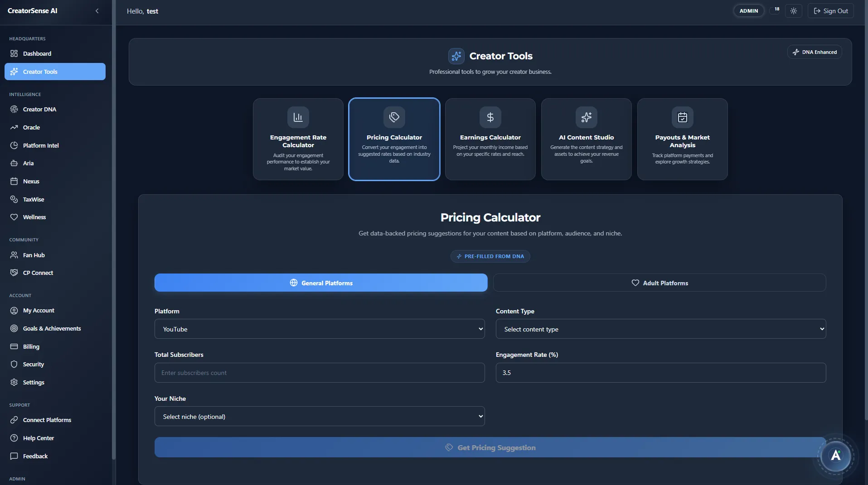Viewport: 868px width, 485px height.
Task: Click Pre-Filled From DNA
Action: pos(490,256)
